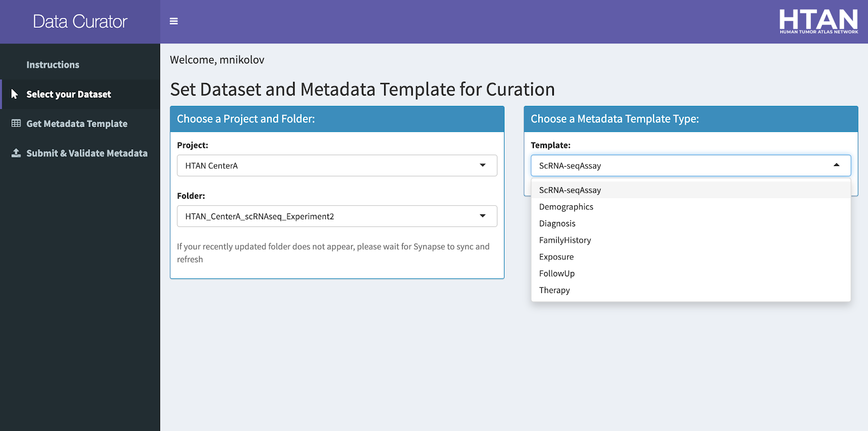Click the cursor icon beside Select your Dataset
The width and height of the screenshot is (868, 431).
15,94
